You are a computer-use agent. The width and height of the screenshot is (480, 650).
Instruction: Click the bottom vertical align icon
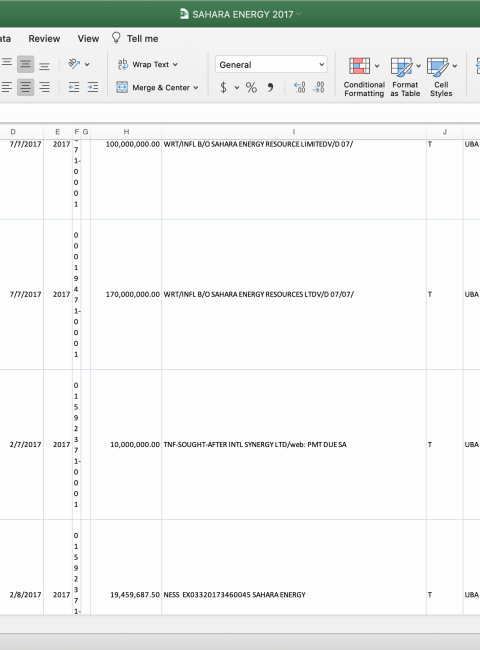(44, 65)
